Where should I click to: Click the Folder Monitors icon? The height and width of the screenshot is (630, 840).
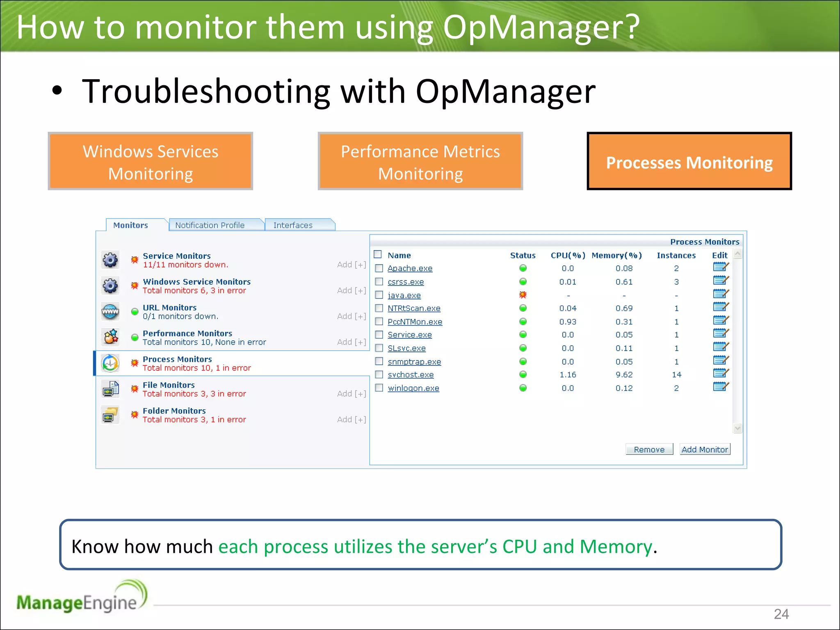(110, 415)
